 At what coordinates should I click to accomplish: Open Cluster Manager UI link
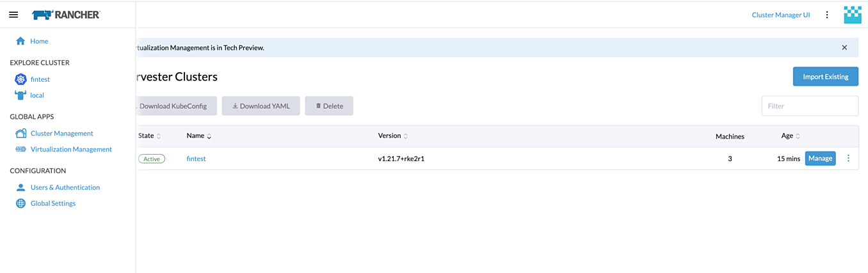coord(780,15)
